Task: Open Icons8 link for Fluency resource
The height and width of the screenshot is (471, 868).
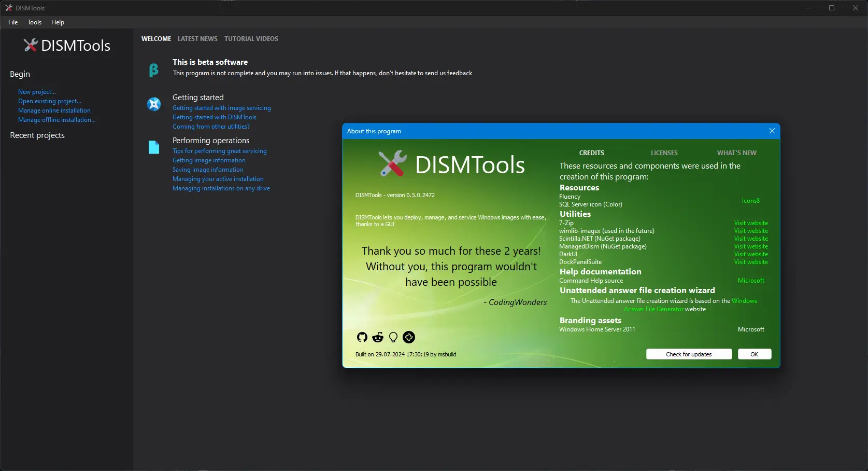Action: 750,200
